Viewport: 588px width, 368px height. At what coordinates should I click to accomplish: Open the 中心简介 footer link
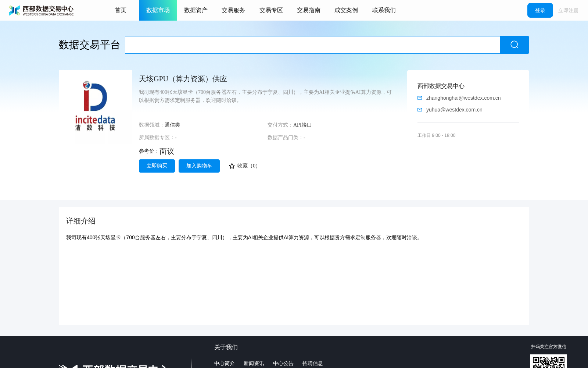click(225, 363)
